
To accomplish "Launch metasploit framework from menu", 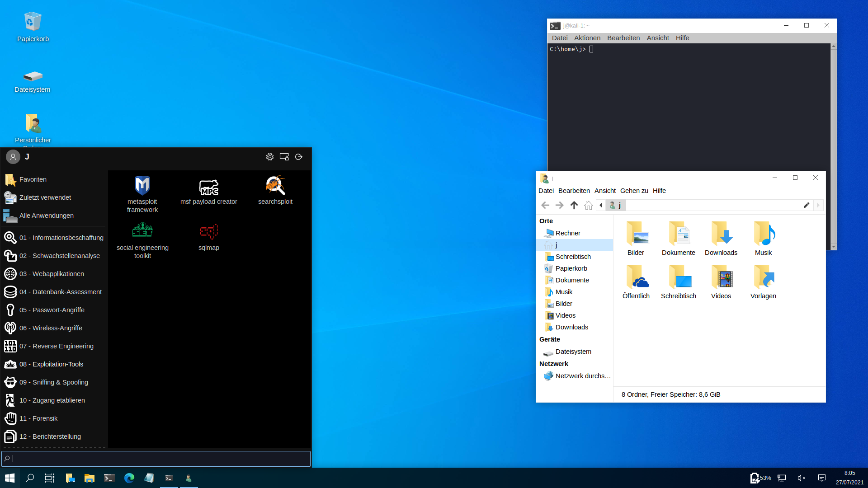I will (x=142, y=194).
